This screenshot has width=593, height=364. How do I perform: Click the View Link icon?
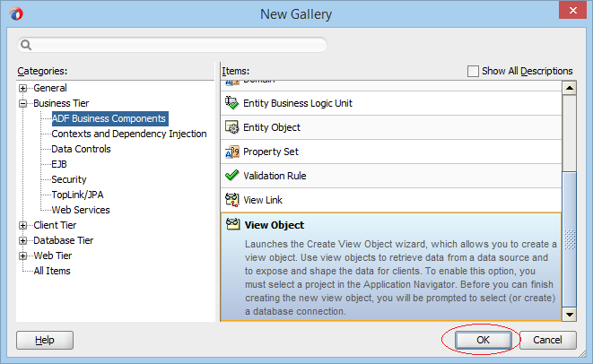point(231,200)
